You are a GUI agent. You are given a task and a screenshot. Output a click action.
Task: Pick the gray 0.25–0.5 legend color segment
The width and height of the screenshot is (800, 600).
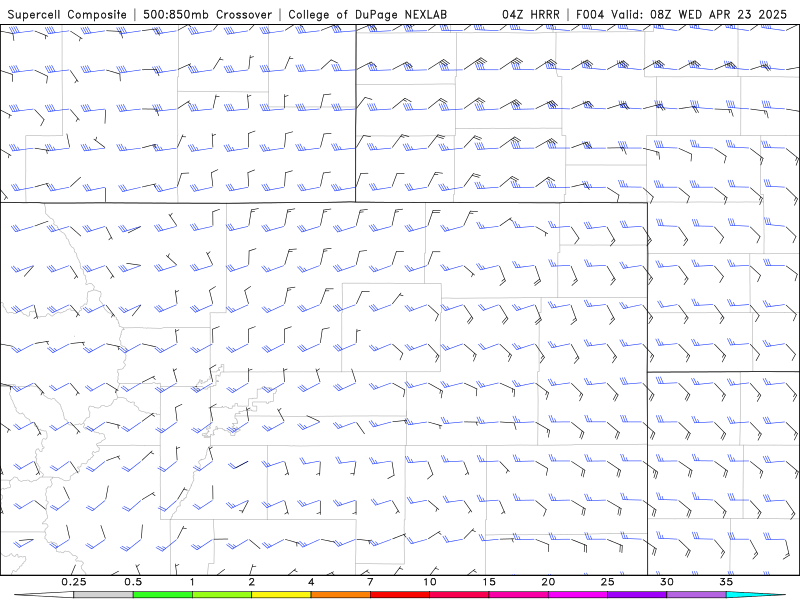coord(103,595)
